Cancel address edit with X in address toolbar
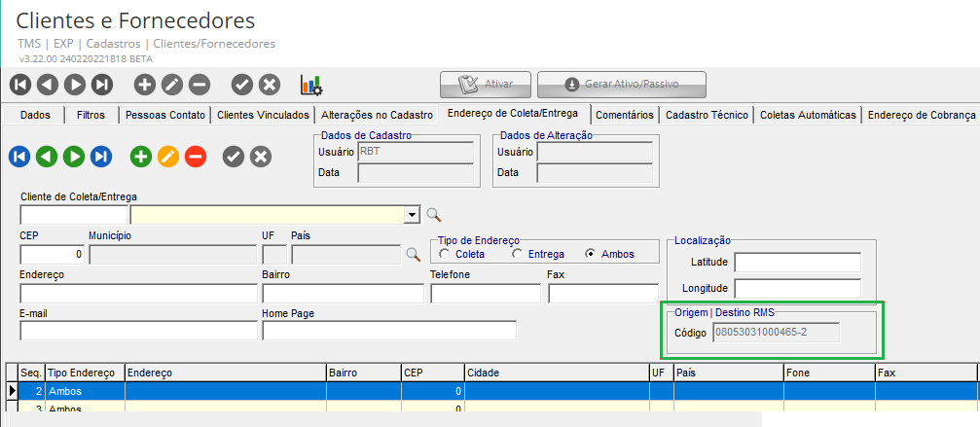The width and height of the screenshot is (980, 427). tap(261, 157)
